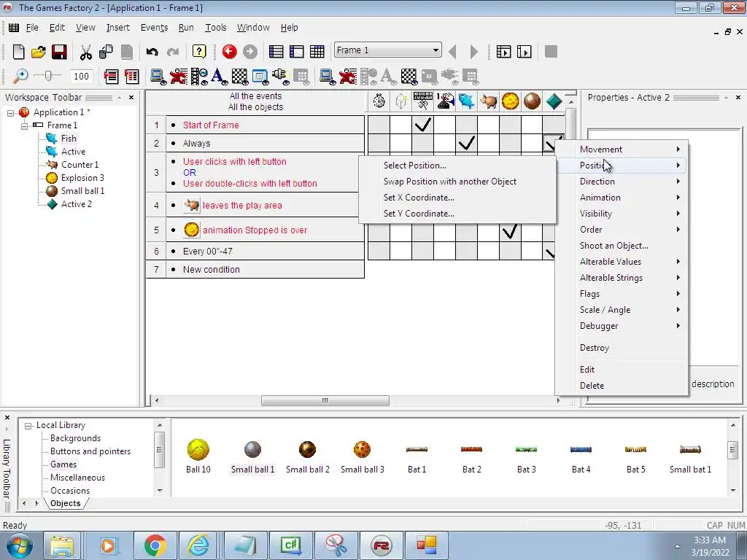
Task: Click the New file icon
Action: (x=18, y=52)
